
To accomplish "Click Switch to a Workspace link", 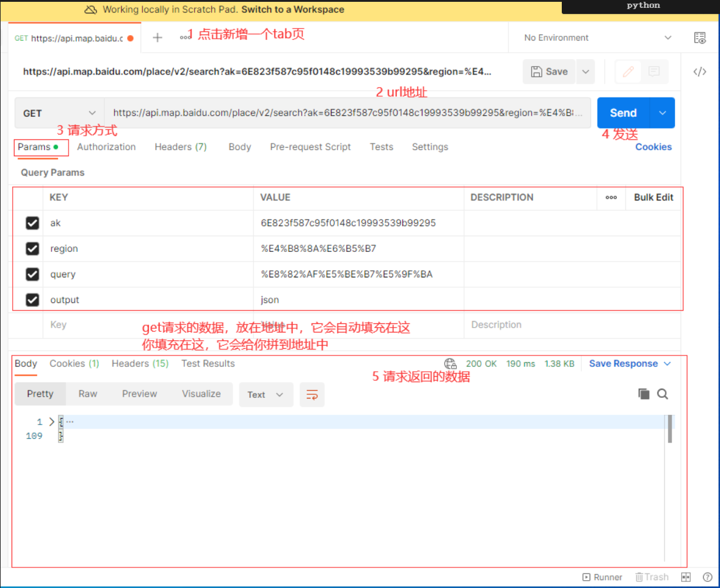I will (x=293, y=10).
